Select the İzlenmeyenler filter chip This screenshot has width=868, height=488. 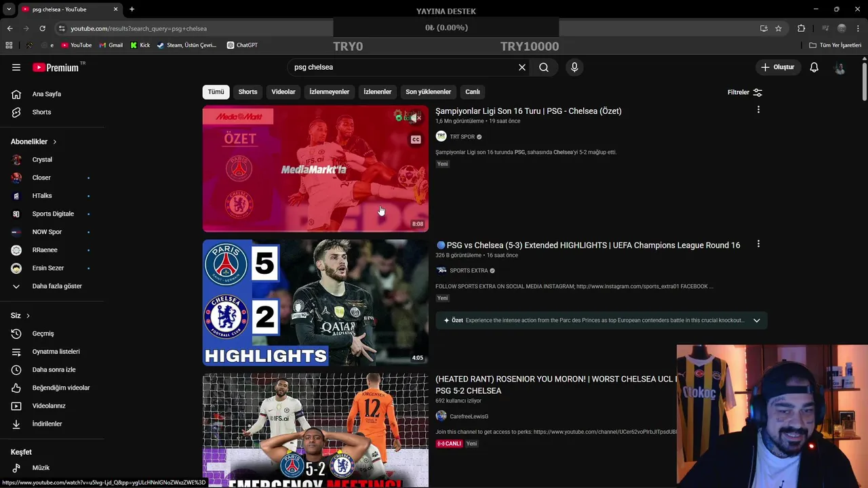click(x=330, y=92)
